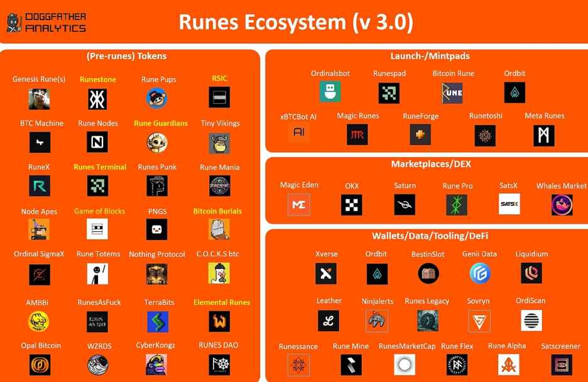This screenshot has width=588, height=382.
Task: Select the Ordinalsbot mintpad icon
Action: point(330,92)
